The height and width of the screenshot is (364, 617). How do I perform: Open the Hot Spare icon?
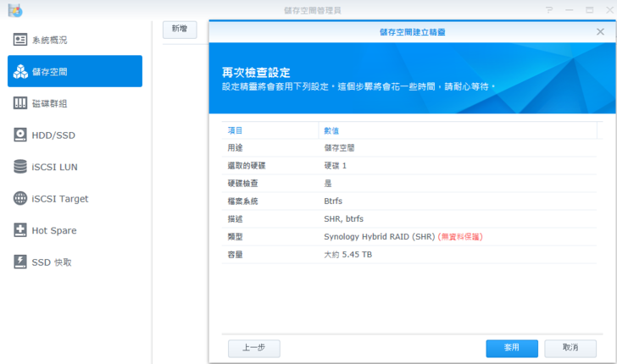(x=20, y=230)
